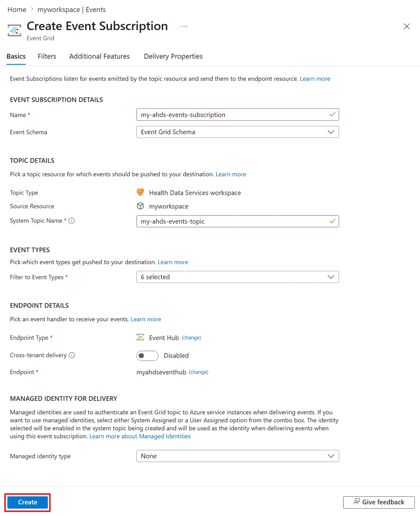Image resolution: width=420 pixels, height=516 pixels.
Task: Click the Health Data Services heart icon
Action: tap(141, 192)
